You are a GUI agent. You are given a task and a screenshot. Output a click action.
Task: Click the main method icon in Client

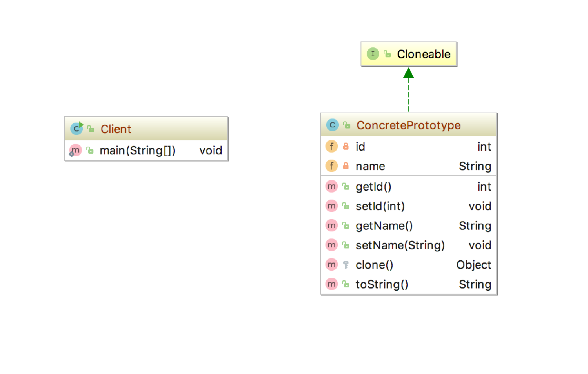tap(75, 150)
